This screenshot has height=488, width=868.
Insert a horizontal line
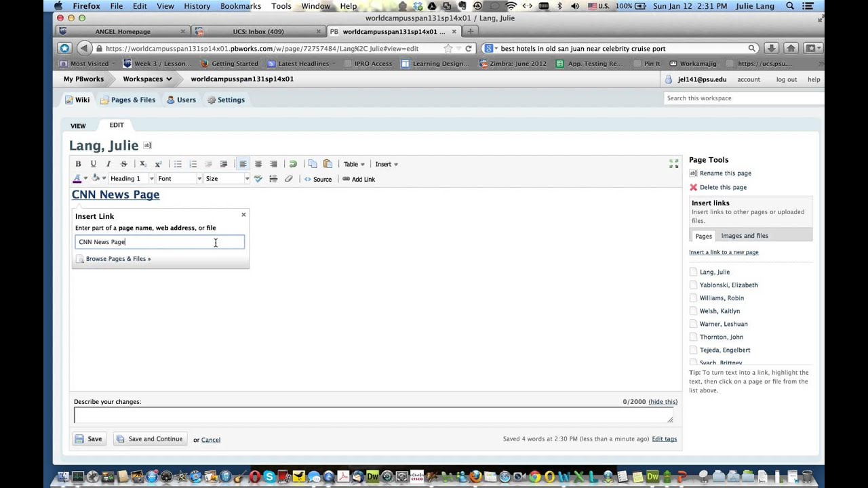(x=273, y=179)
